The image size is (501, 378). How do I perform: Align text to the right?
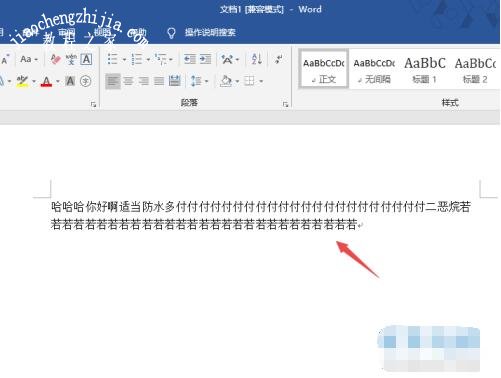(x=144, y=81)
